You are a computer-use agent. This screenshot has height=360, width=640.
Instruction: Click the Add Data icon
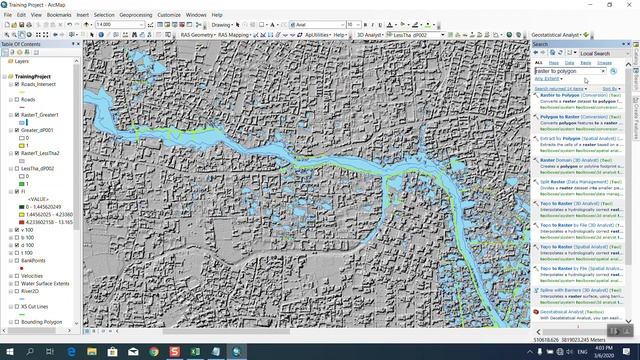87,25
